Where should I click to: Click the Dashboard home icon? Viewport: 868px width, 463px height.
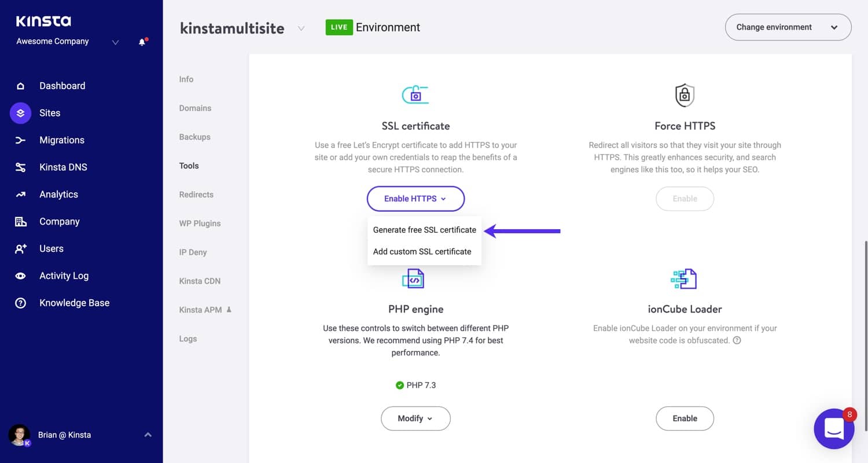(x=21, y=86)
